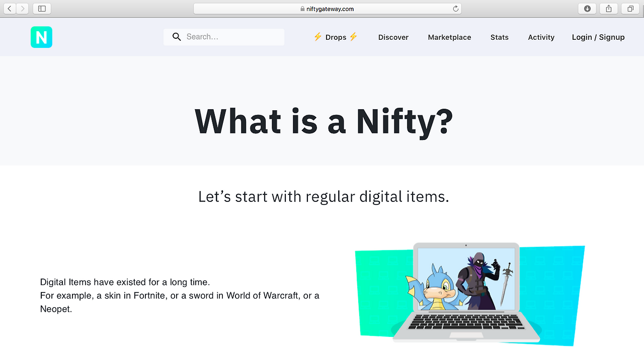Click the search magnifier icon
Image resolution: width=644 pixels, height=358 pixels.
(x=177, y=37)
